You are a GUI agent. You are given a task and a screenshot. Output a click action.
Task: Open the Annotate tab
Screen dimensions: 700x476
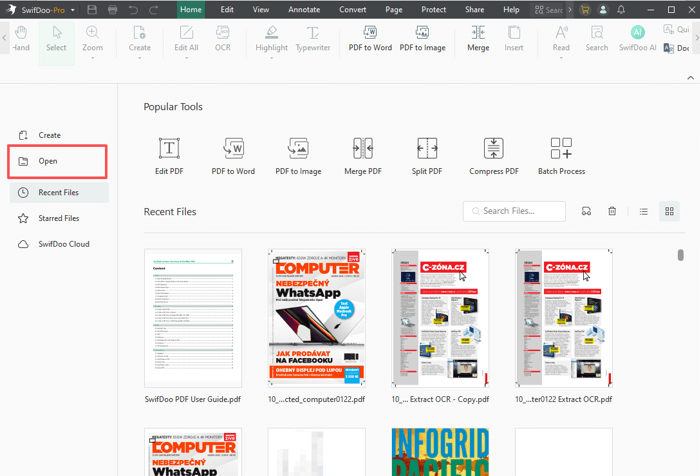[x=304, y=9]
